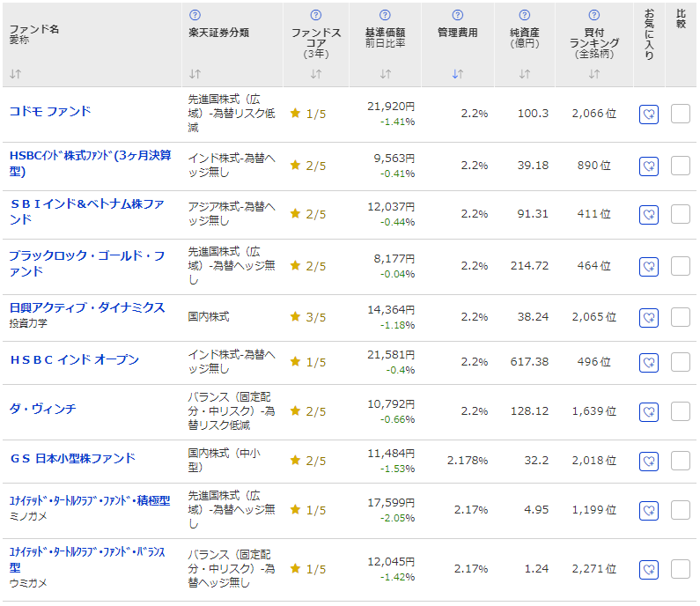Image resolution: width=700 pixels, height=606 pixels.
Task: Open SBIインド&ベトナム株ファンド link
Action: 87,211
